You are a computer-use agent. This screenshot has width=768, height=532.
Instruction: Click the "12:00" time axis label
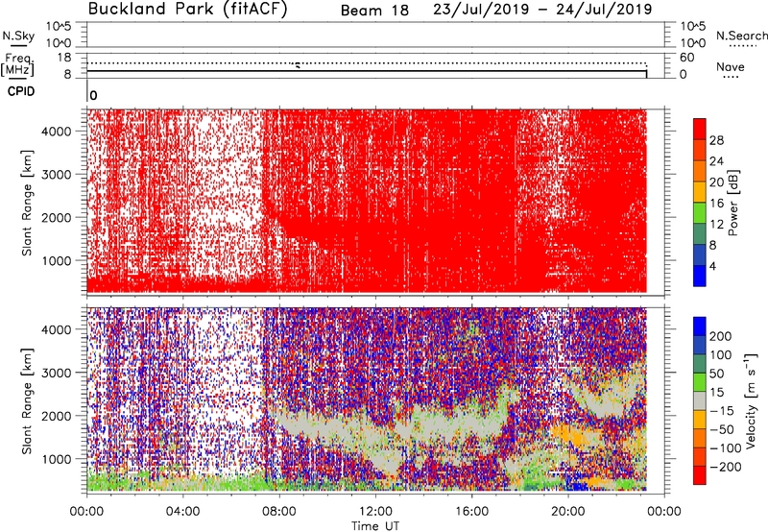point(375,512)
